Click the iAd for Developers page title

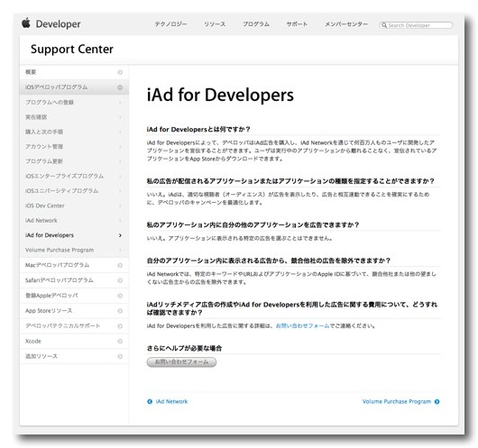click(x=220, y=95)
